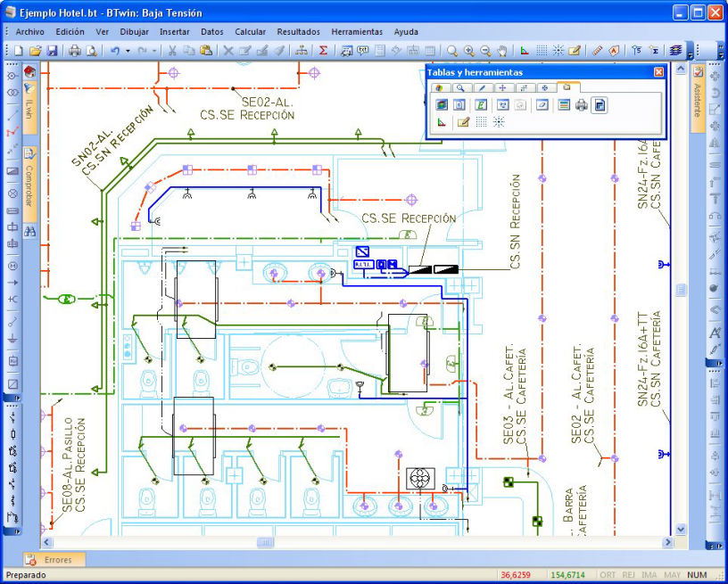Open the main toolbar options overflow arrow
The height and width of the screenshot is (584, 728).
point(691,51)
